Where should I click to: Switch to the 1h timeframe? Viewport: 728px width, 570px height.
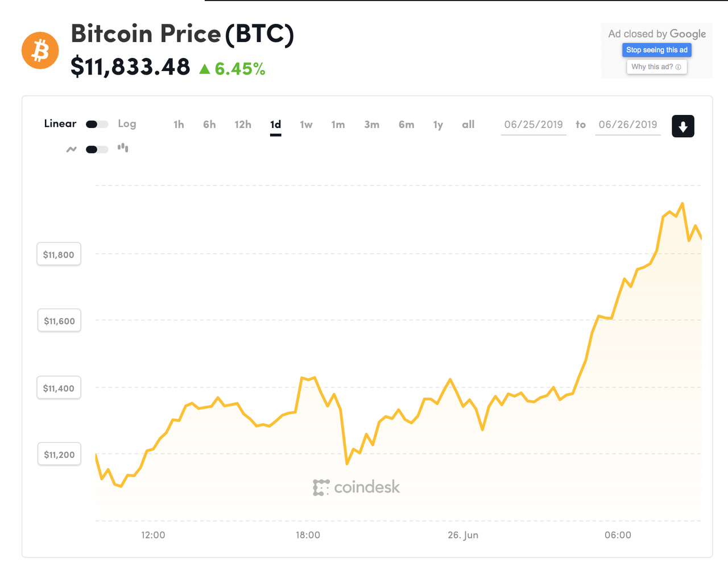[179, 124]
